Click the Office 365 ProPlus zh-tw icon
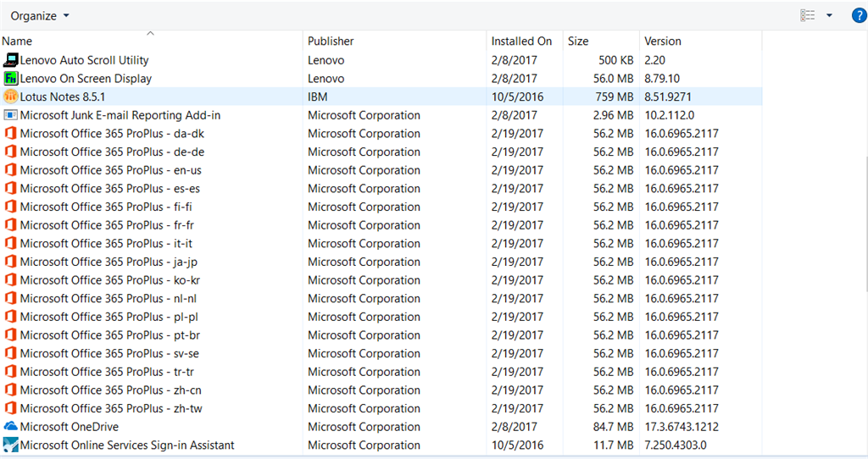 click(x=11, y=408)
